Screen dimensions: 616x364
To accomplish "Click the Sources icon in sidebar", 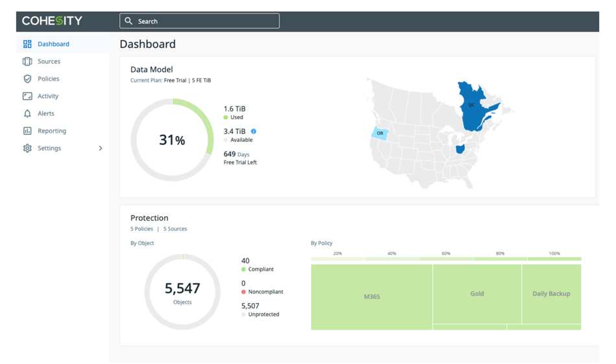I will (27, 61).
